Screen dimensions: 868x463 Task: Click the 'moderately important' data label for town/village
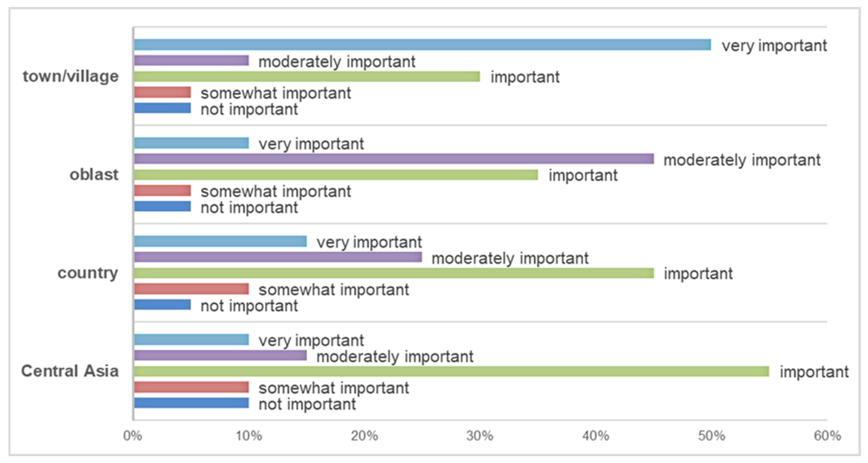(337, 62)
